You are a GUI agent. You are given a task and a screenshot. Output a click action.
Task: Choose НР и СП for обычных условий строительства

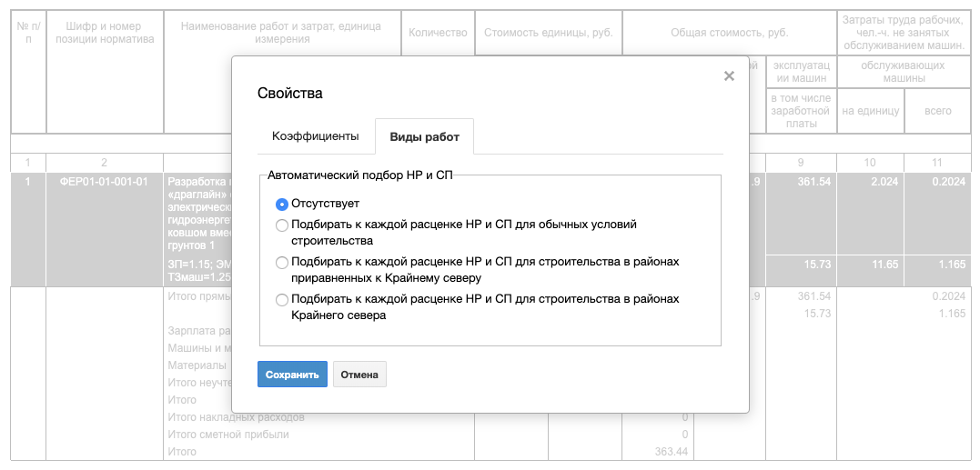pos(282,225)
